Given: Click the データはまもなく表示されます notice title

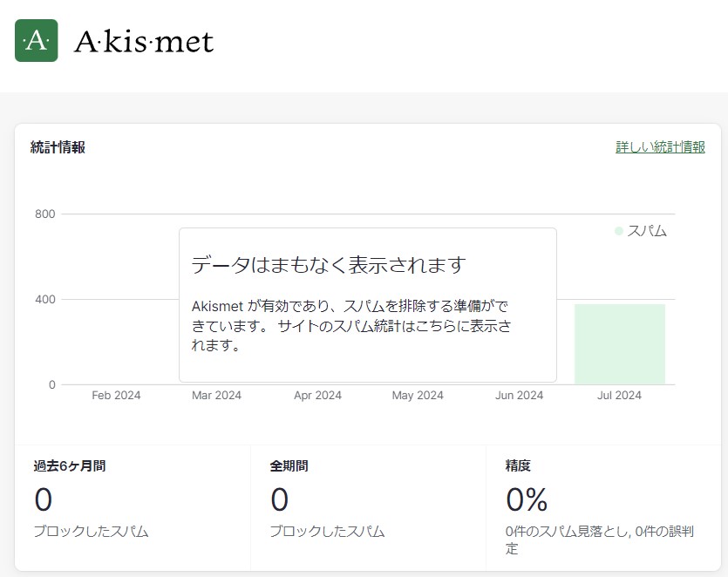Looking at the screenshot, I should pos(329,264).
